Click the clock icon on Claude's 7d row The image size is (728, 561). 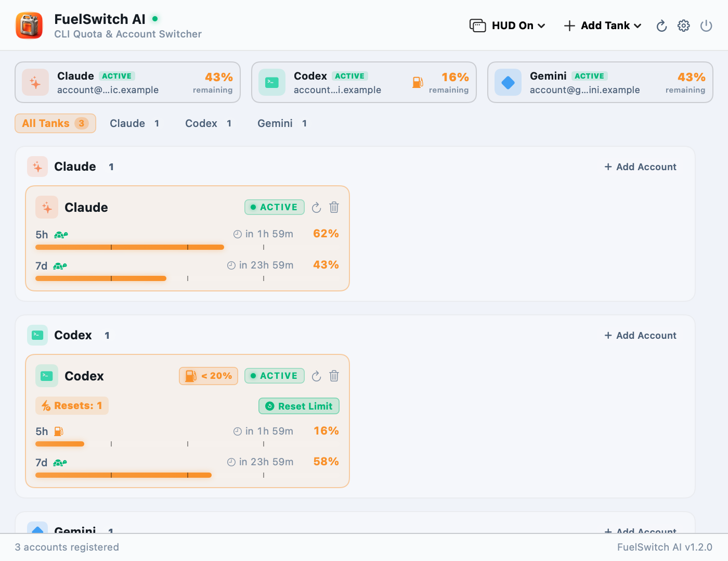click(231, 265)
